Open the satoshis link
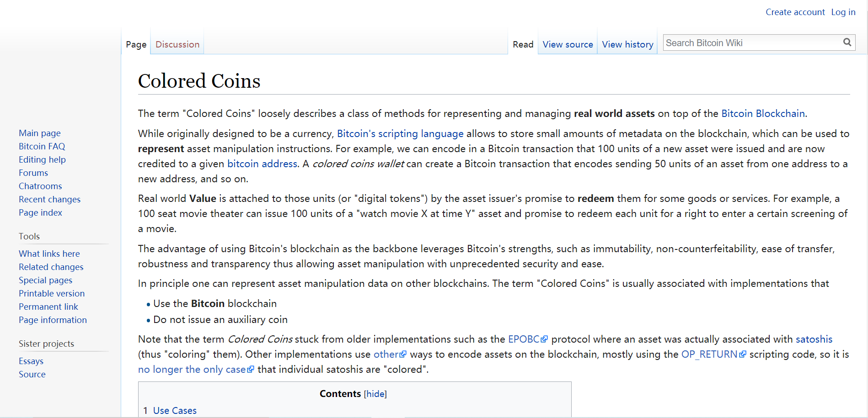The image size is (868, 418). click(x=814, y=339)
